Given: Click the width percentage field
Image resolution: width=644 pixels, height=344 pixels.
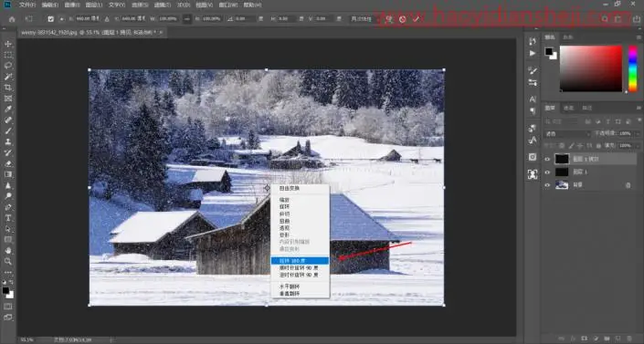Looking at the screenshot, I should click(x=167, y=19).
